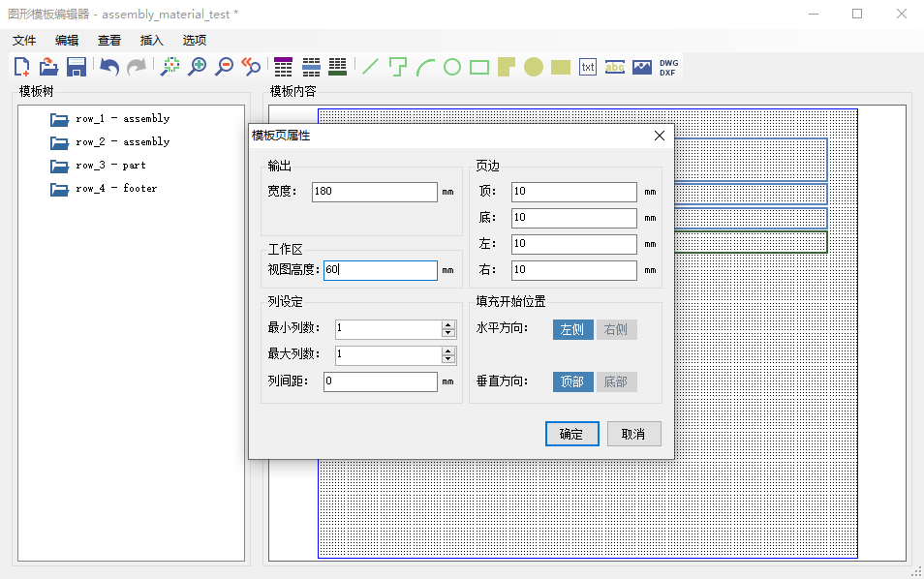
Task: Decrease 最小列数 with down arrow
Action: [448, 333]
